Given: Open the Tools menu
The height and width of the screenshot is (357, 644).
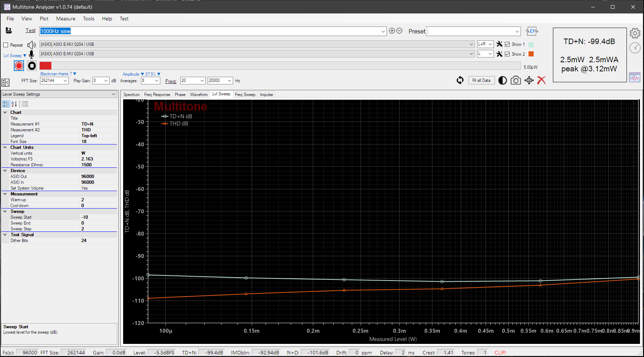Looking at the screenshot, I should (89, 19).
